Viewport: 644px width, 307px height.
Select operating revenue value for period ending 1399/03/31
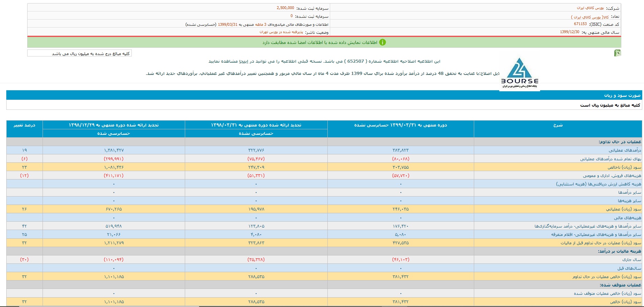(401, 150)
